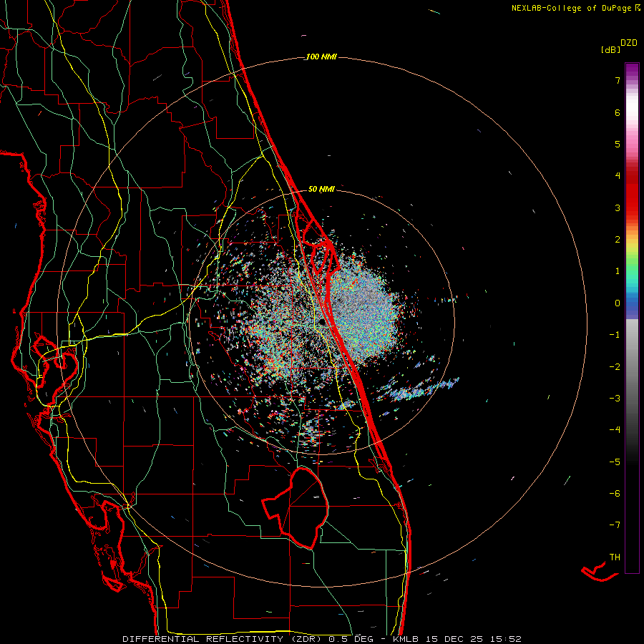Click the -4 value on color scale
The width and height of the screenshot is (644, 644).
pyautogui.click(x=615, y=429)
